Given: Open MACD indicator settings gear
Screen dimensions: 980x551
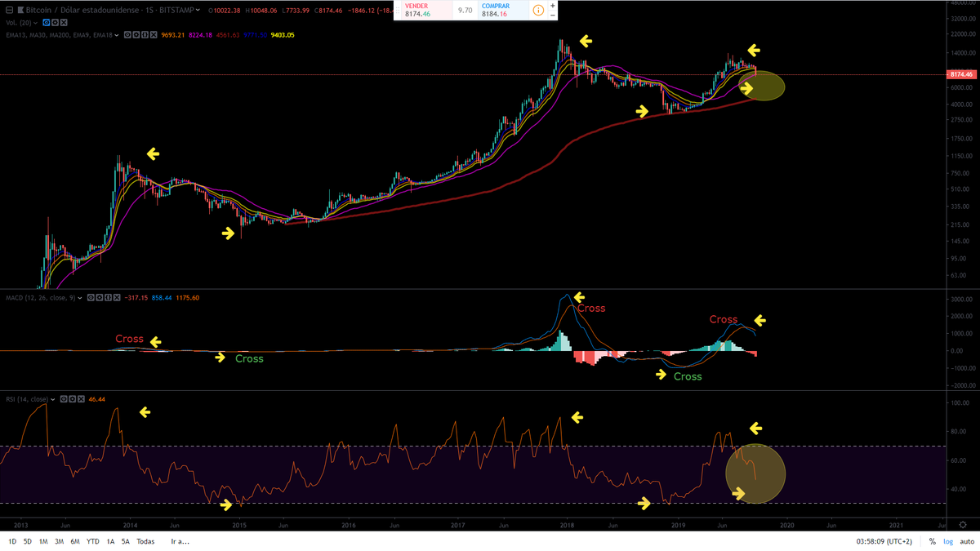Looking at the screenshot, I should point(100,298).
